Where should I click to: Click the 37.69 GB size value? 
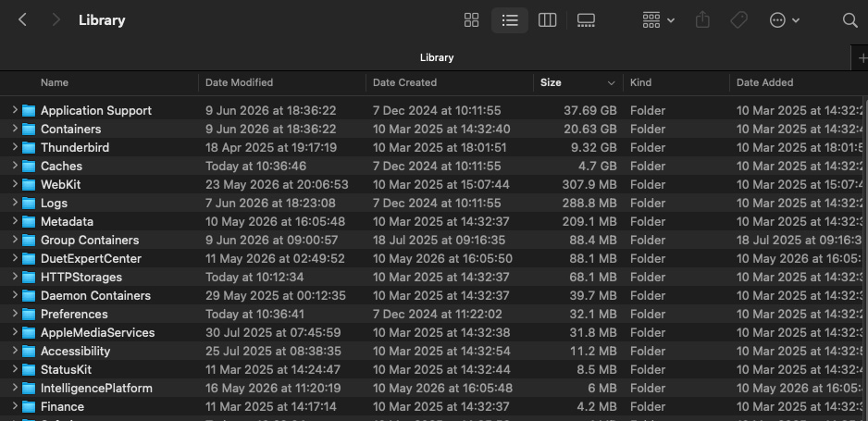(590, 111)
